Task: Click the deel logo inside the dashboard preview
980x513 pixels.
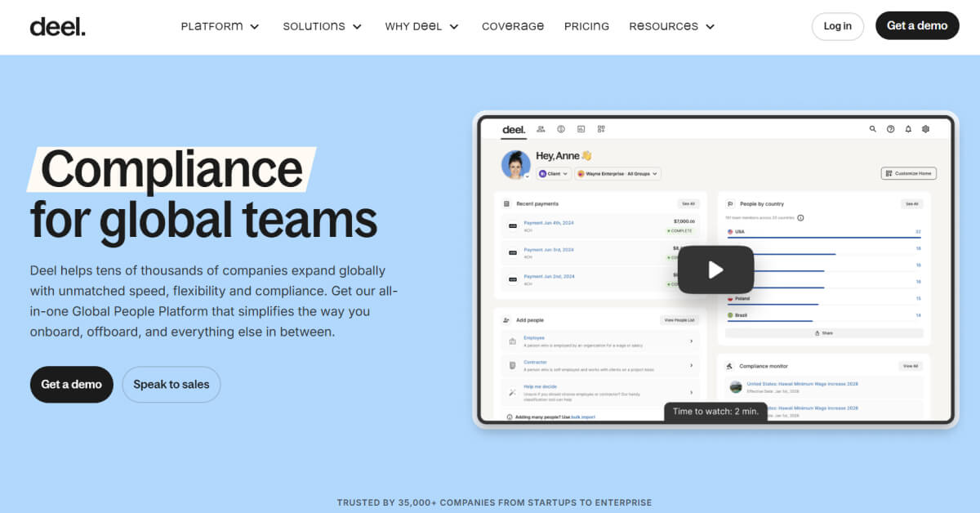Action: [514, 129]
